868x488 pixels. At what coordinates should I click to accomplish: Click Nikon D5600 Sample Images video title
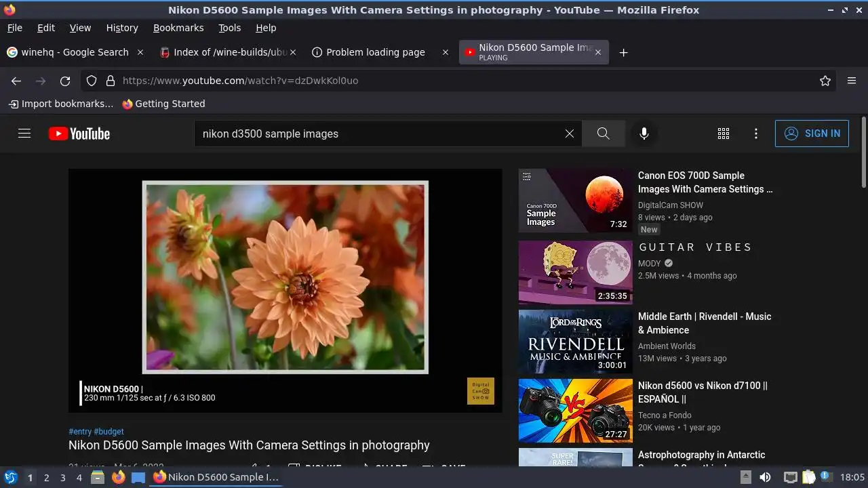point(249,445)
